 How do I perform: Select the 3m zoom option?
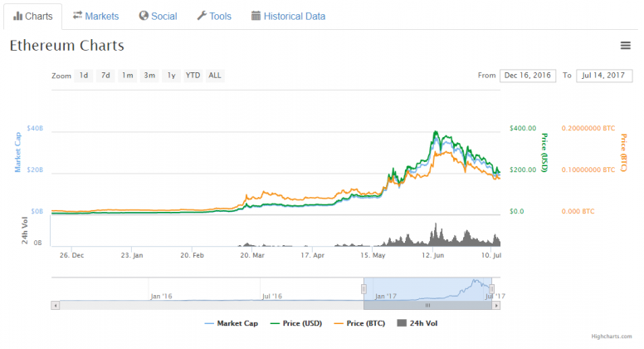point(149,76)
